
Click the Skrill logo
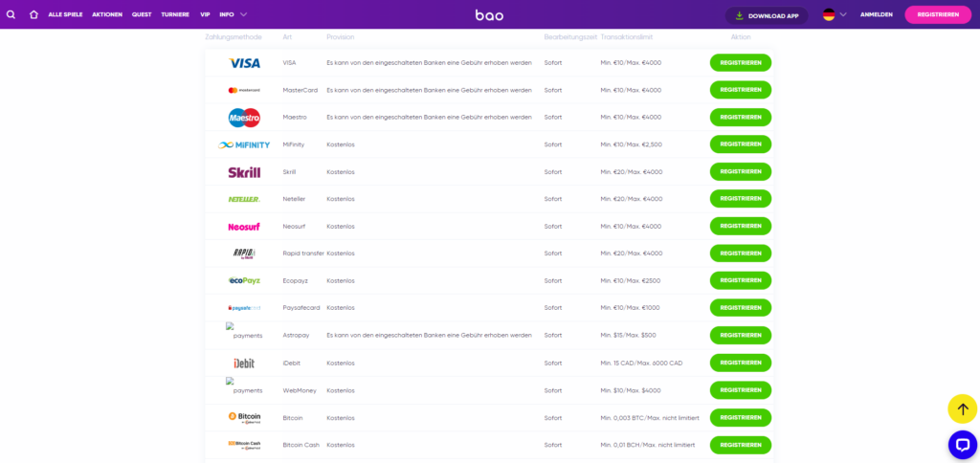pos(244,172)
